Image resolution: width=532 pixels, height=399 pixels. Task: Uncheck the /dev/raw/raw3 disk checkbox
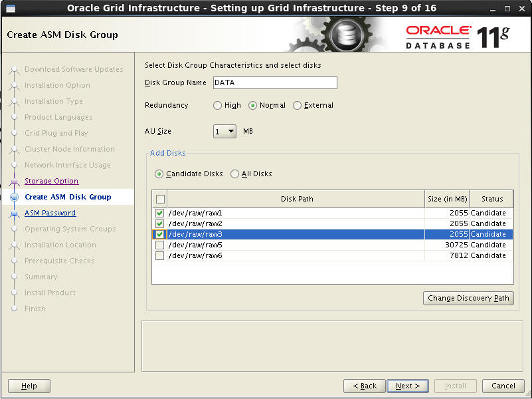coord(159,234)
